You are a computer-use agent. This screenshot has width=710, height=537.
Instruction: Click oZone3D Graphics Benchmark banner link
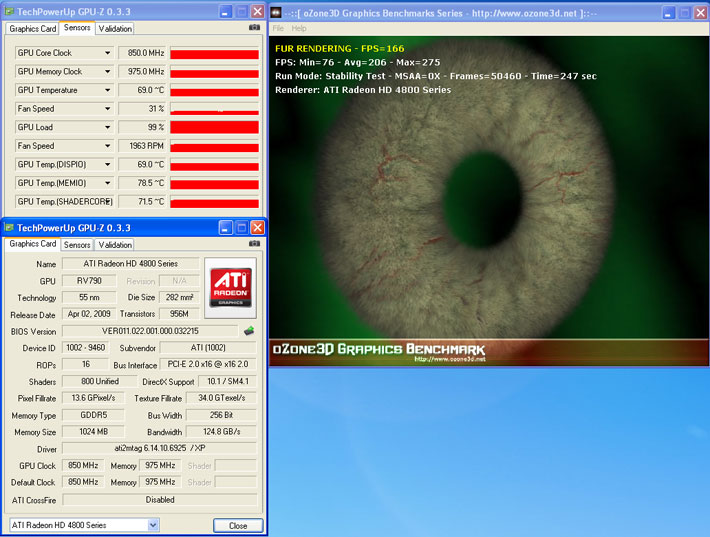[x=489, y=352]
